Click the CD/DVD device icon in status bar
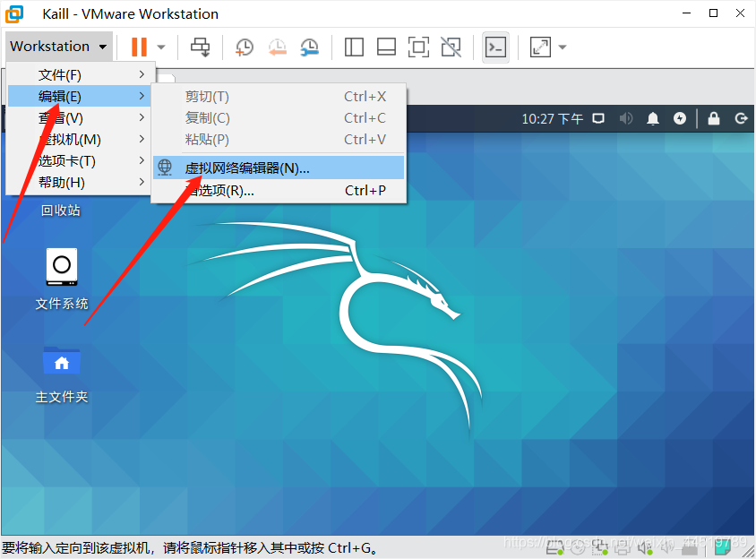This screenshot has height=559, width=756. click(578, 547)
